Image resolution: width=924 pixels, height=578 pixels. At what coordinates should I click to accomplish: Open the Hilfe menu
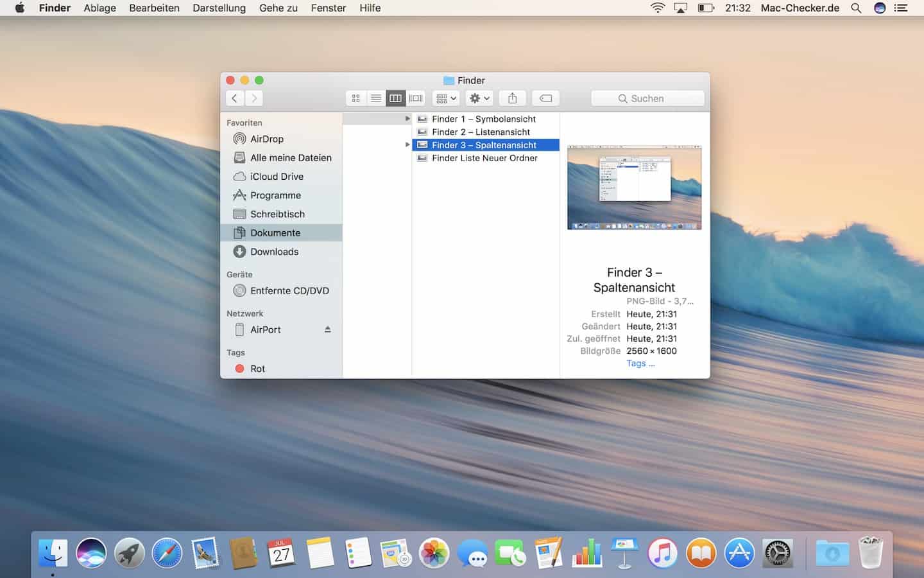tap(370, 8)
